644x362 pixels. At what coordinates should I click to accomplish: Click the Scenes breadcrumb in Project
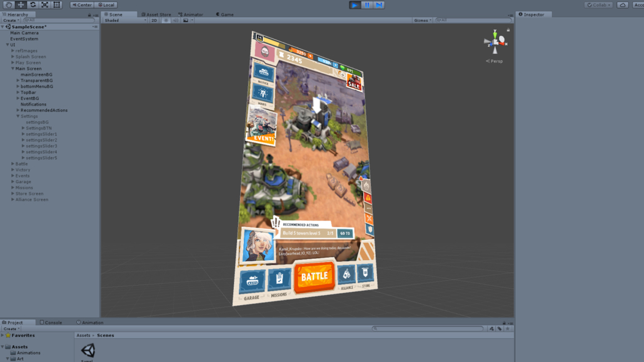click(106, 335)
